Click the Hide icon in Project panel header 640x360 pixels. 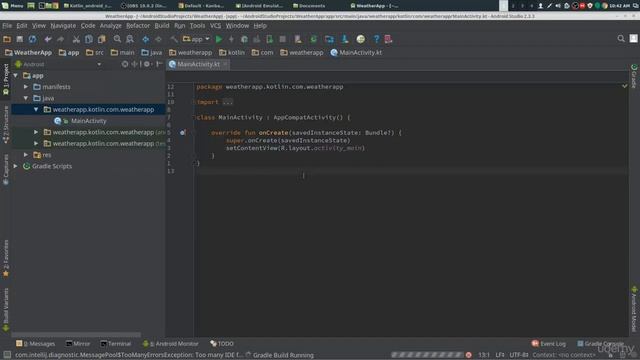159,64
